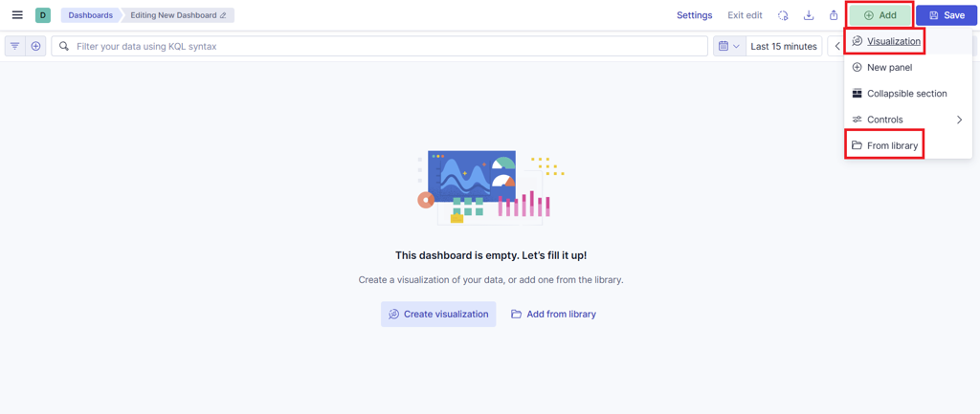Click Exit edit
This screenshot has height=414, width=980.
745,15
